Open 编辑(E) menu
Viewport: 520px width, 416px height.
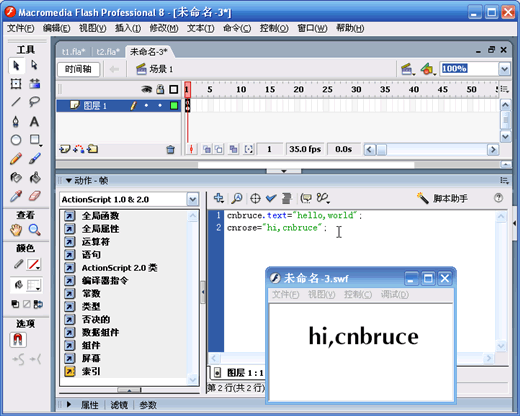56,28
